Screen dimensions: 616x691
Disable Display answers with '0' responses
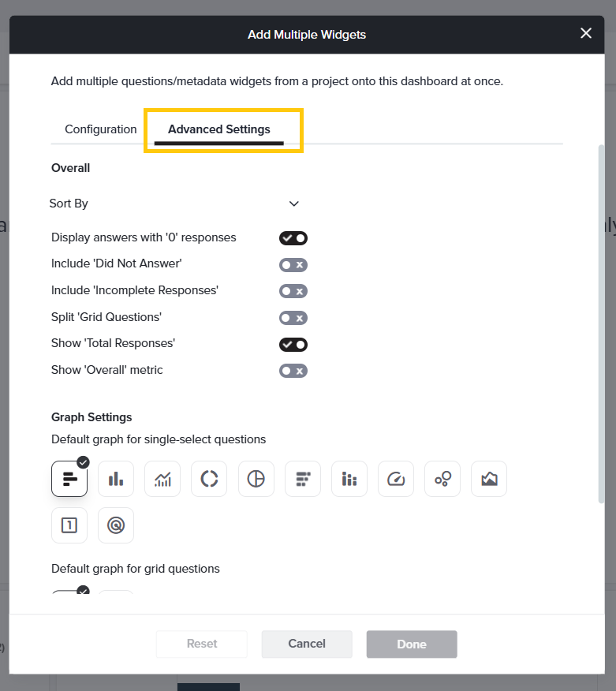pos(293,238)
